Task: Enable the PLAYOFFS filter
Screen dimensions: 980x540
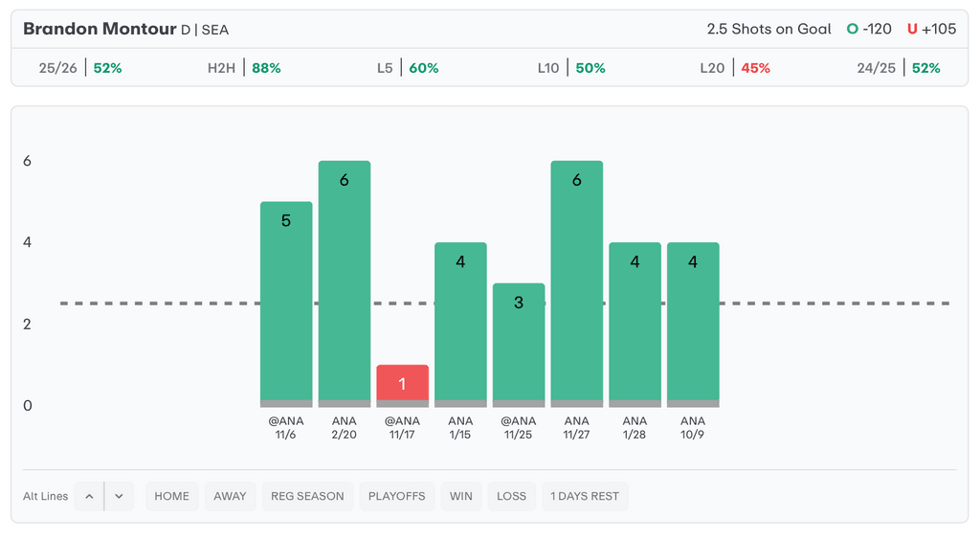Action: [x=397, y=496]
